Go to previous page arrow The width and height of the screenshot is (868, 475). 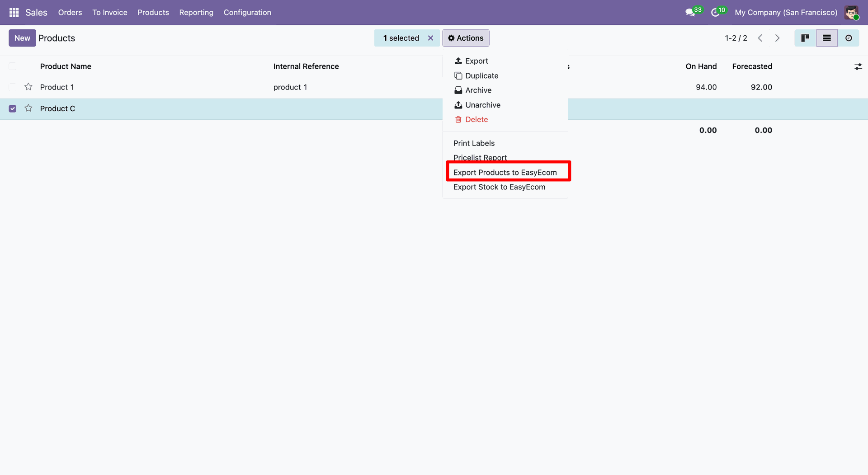click(x=760, y=38)
